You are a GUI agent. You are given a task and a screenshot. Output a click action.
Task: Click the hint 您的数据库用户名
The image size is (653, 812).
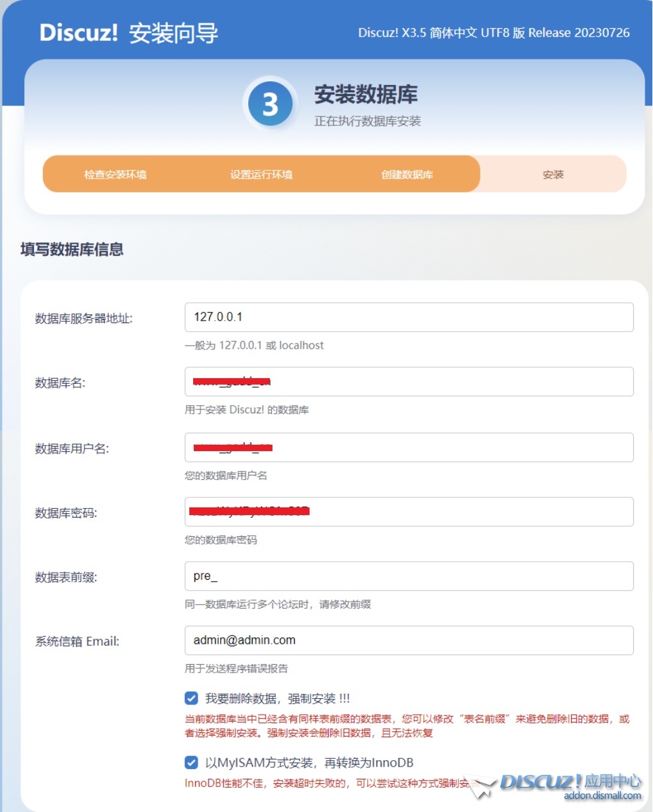pyautogui.click(x=226, y=475)
